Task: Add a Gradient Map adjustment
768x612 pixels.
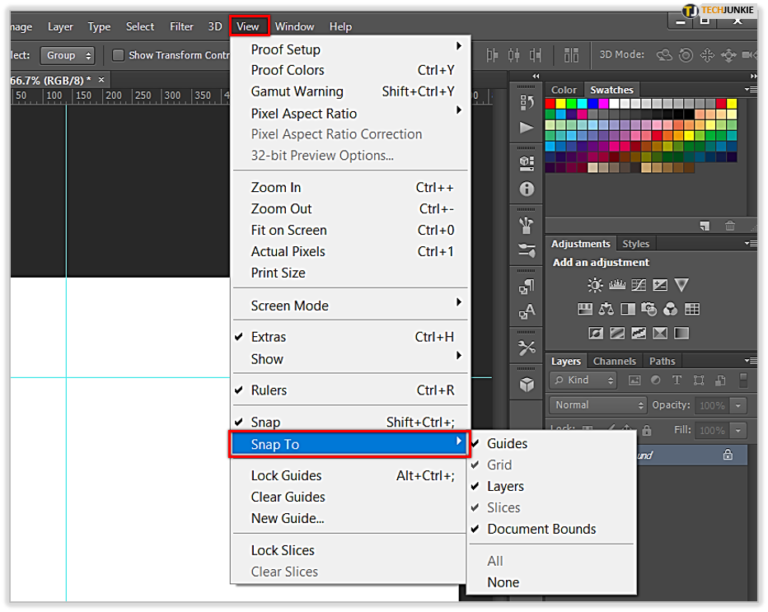Action: pos(681,333)
